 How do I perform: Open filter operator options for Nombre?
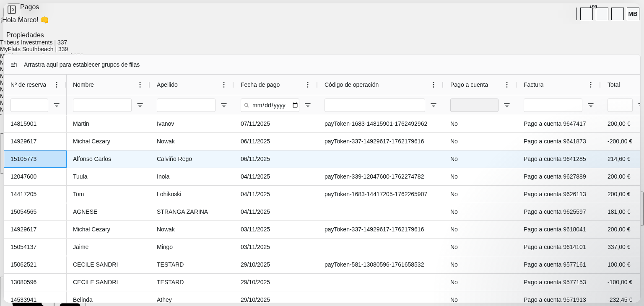(x=140, y=105)
